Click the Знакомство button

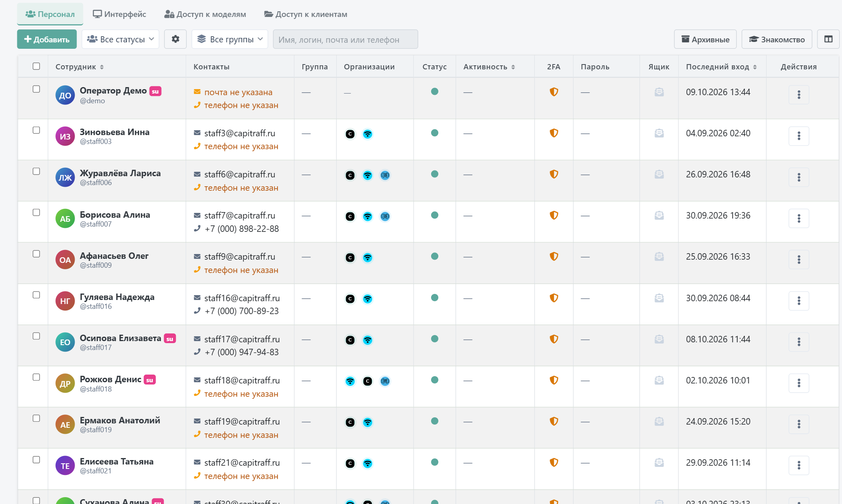pos(777,39)
